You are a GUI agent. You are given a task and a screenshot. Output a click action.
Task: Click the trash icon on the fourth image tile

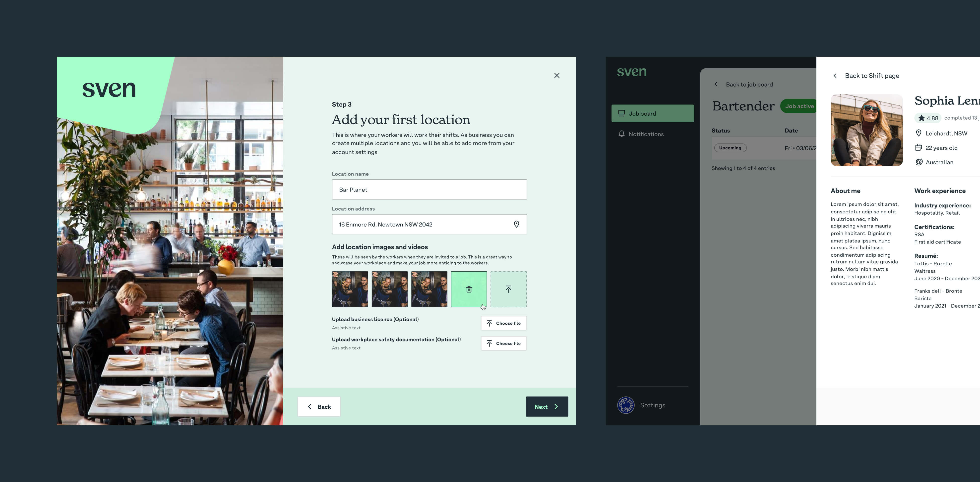pos(469,289)
